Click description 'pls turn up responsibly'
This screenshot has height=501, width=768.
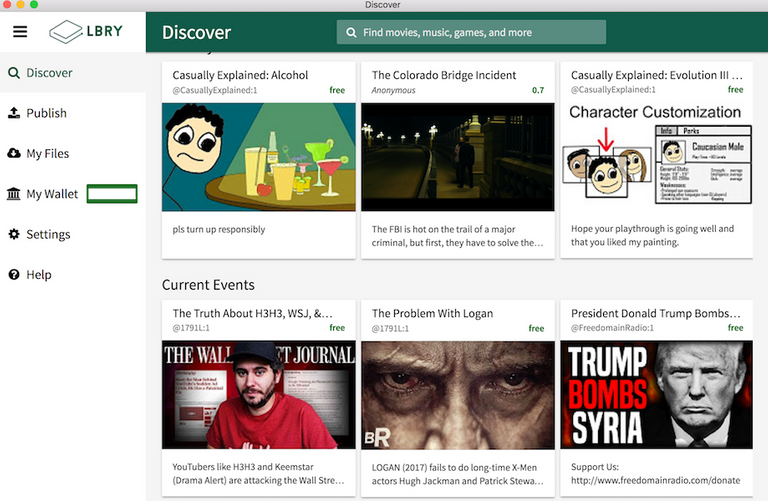tap(218, 229)
